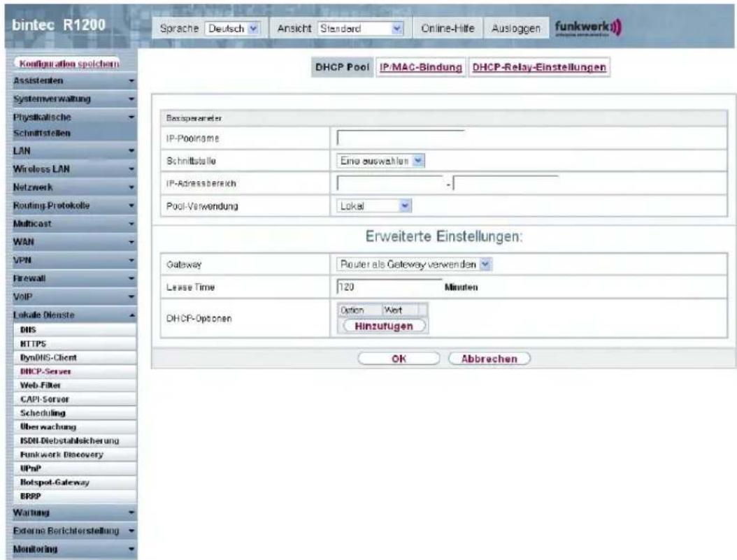Open the Schnittstelle dropdown
Screen dimensions: 737x560
380,161
